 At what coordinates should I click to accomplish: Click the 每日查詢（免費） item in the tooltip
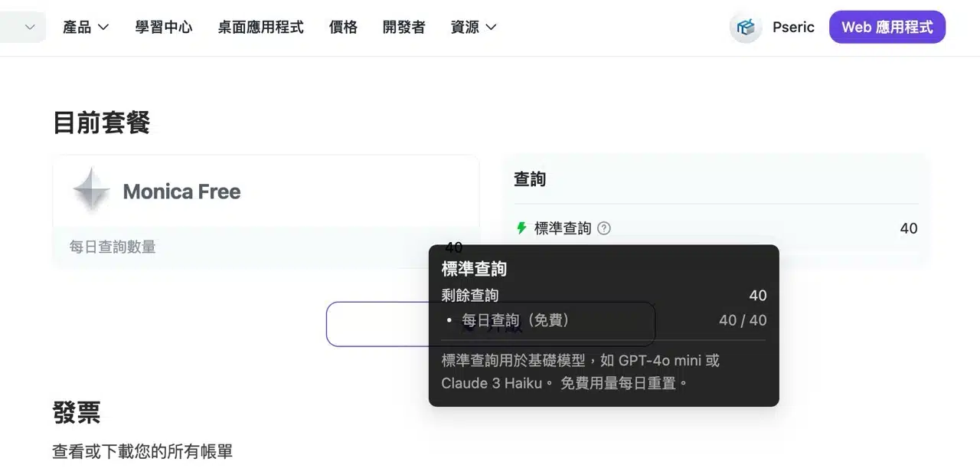click(x=516, y=320)
